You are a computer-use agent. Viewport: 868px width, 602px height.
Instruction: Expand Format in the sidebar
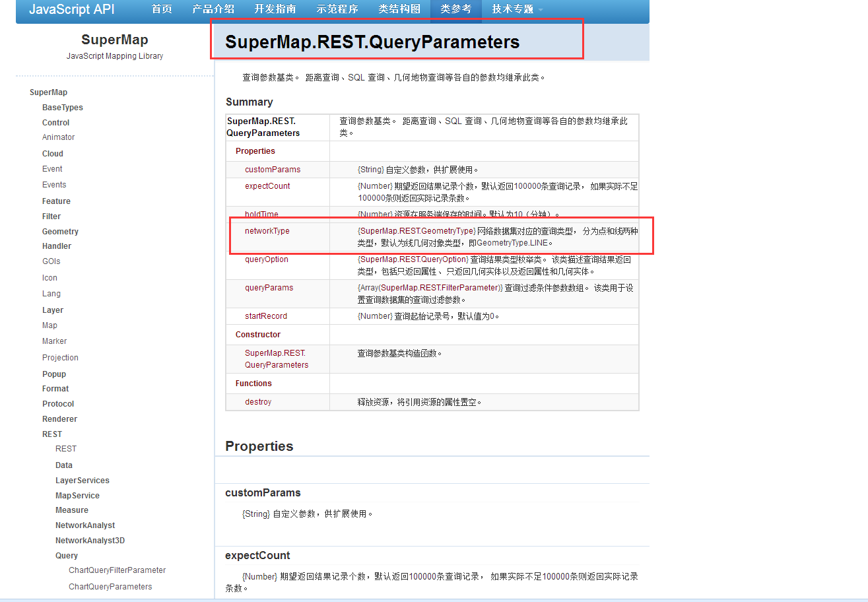55,389
